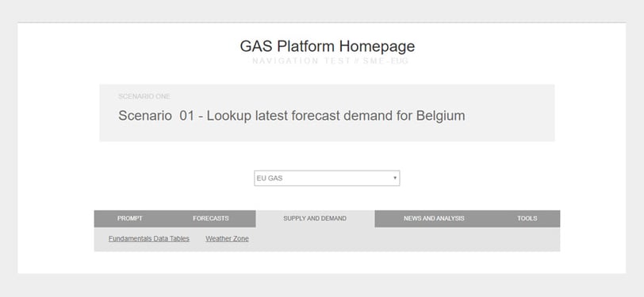This screenshot has width=644, height=297.
Task: Click the GAS Platform Homepage title
Action: tap(328, 46)
